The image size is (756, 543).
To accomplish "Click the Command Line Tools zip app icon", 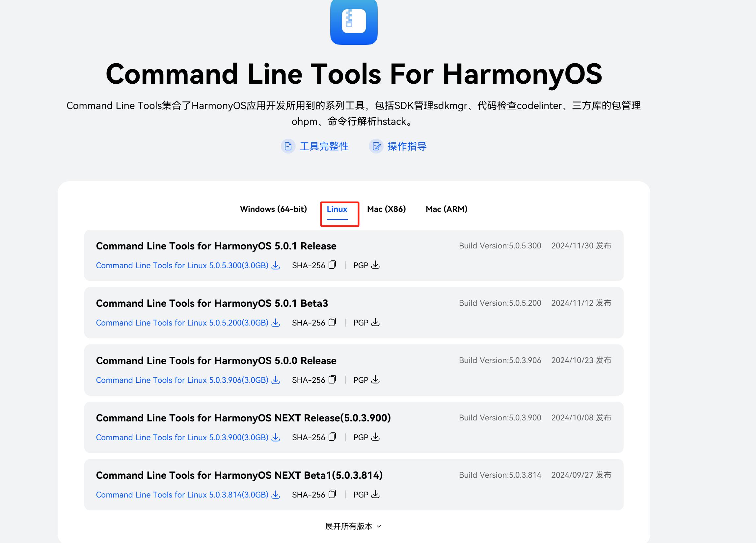I will 353,21.
